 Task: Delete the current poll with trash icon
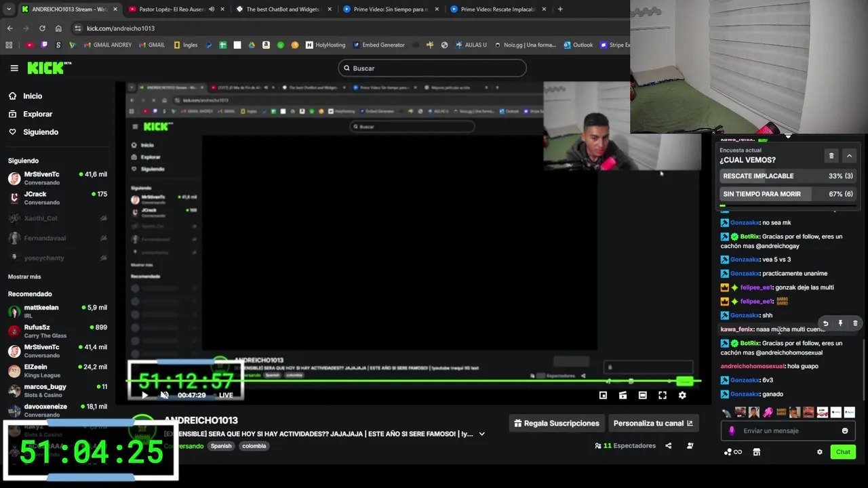click(831, 156)
